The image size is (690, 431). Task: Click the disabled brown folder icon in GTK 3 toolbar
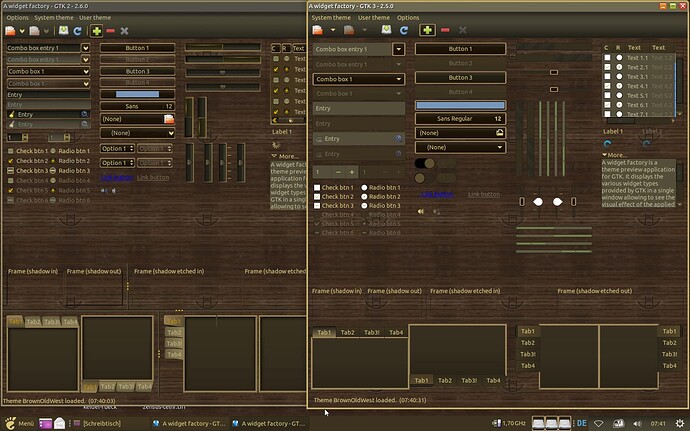[349, 30]
